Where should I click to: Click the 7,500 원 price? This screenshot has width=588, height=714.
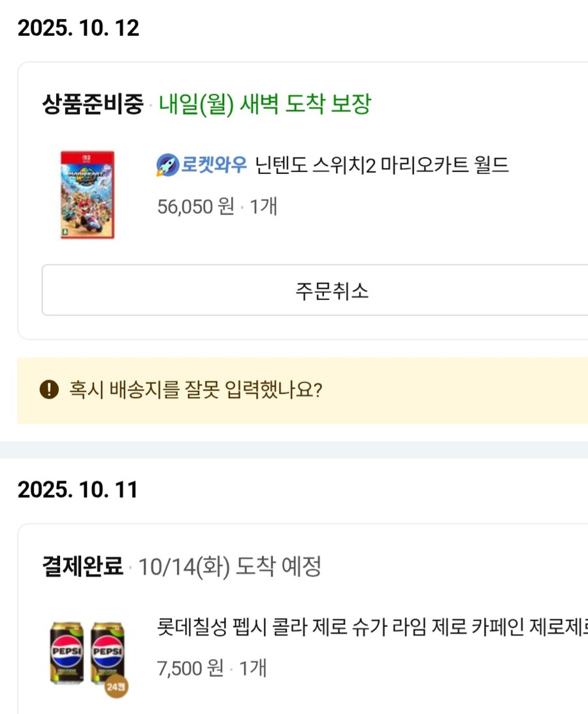click(189, 668)
